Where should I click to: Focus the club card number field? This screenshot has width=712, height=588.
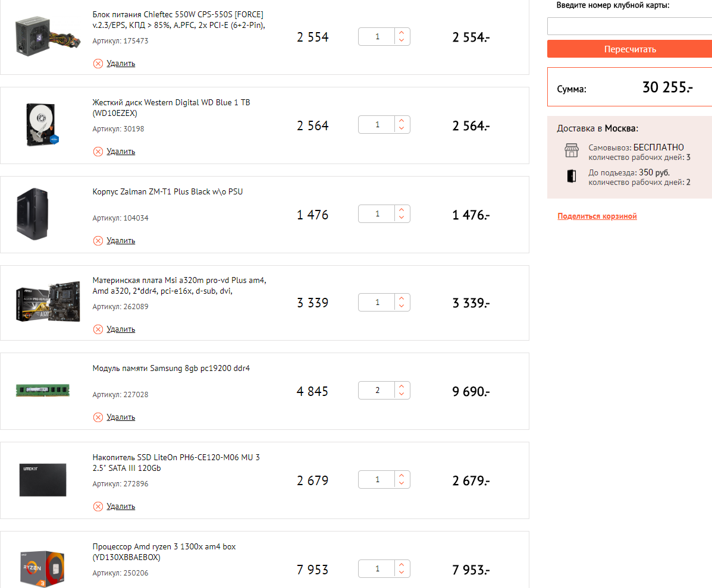click(629, 26)
